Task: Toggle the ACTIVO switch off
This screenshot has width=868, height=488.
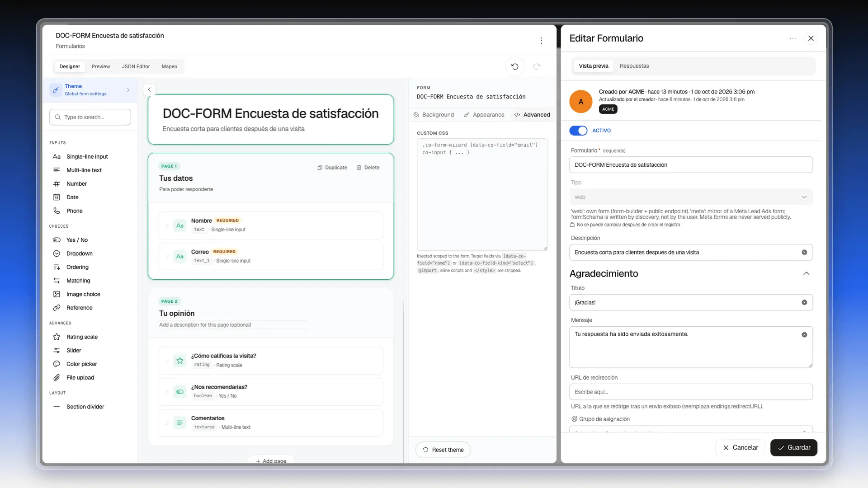Action: (578, 131)
